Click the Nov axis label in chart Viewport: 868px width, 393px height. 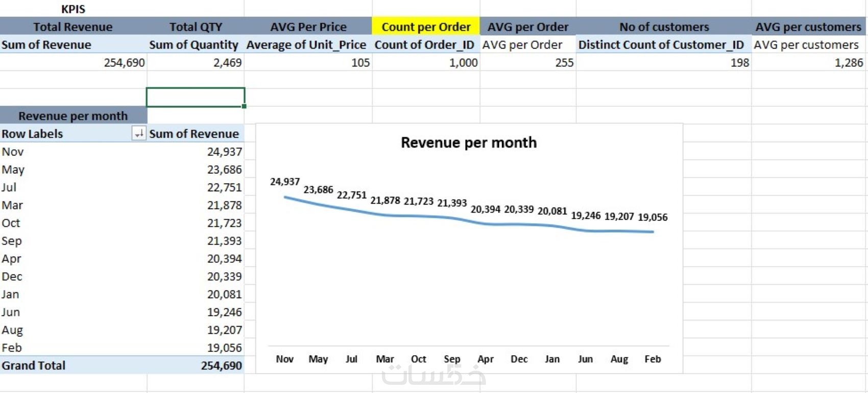point(284,359)
